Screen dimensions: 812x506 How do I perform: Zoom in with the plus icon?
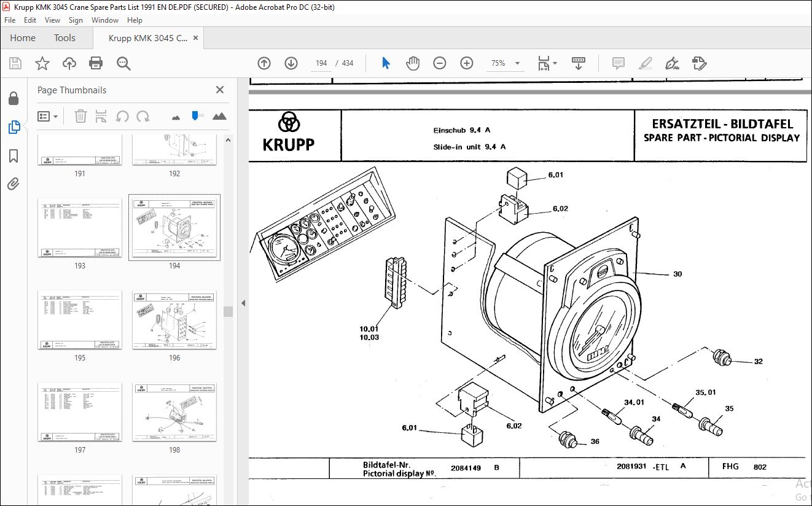click(466, 63)
